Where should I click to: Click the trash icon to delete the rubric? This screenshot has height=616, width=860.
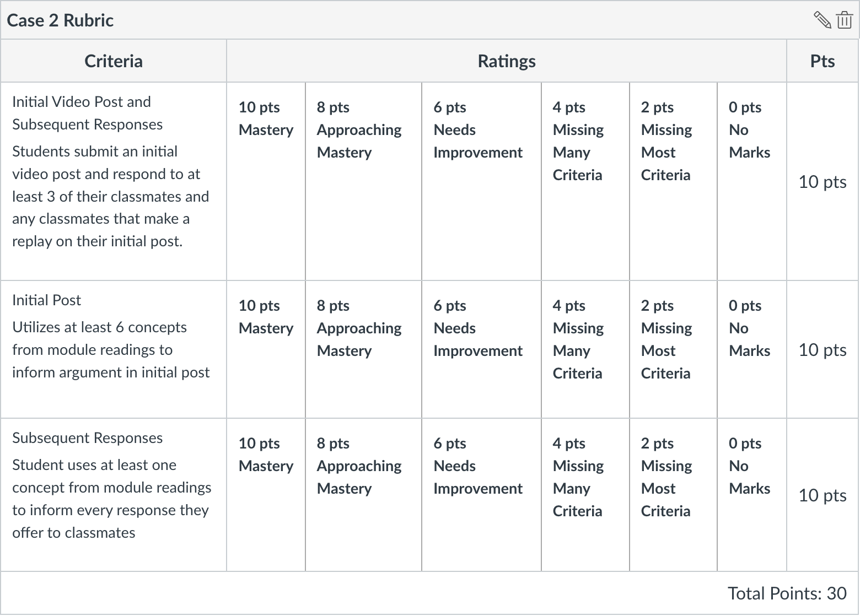click(845, 20)
